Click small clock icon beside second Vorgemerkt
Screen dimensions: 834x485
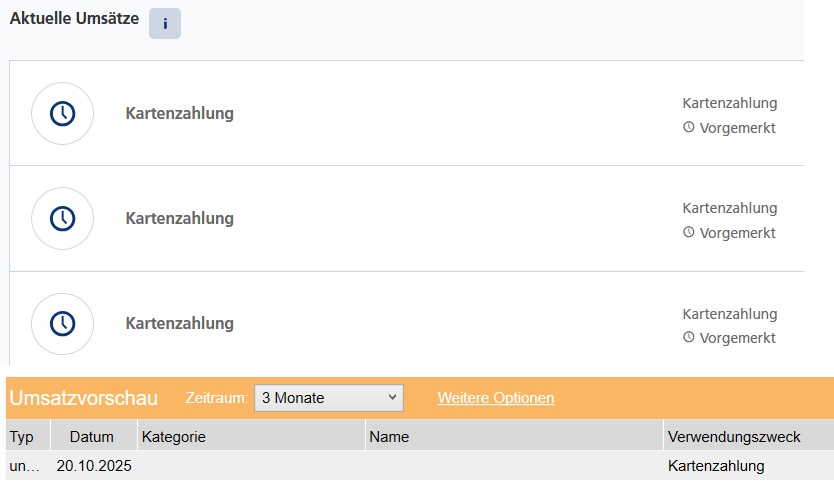(x=688, y=233)
